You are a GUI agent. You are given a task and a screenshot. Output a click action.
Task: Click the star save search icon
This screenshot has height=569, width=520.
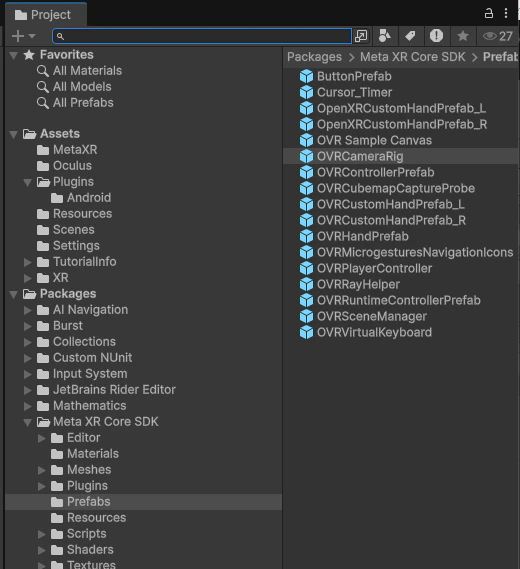463,36
